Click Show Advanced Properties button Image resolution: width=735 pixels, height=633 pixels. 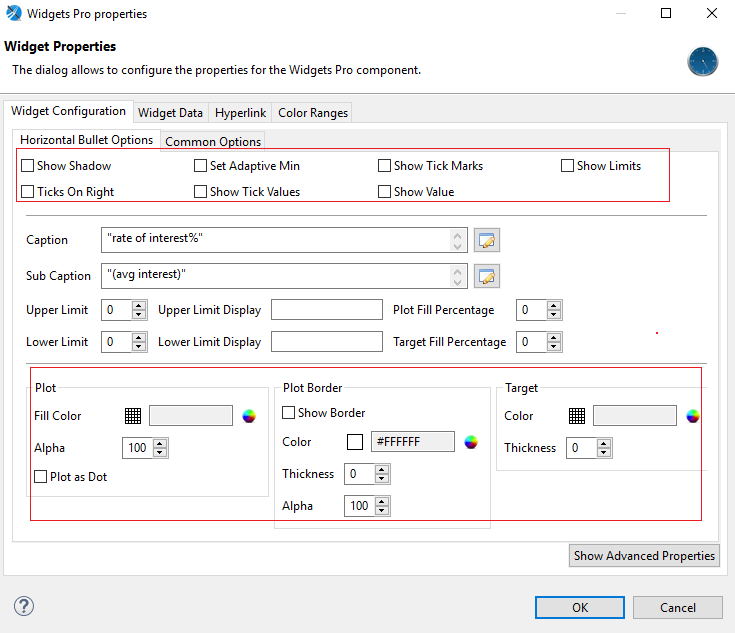point(644,556)
